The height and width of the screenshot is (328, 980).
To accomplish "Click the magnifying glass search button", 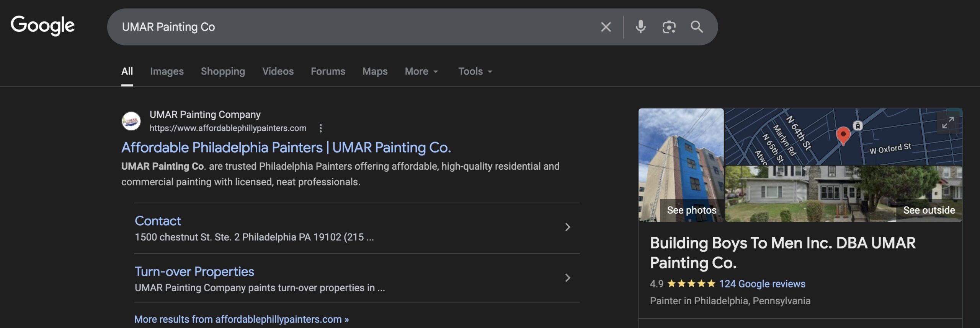I will [696, 27].
